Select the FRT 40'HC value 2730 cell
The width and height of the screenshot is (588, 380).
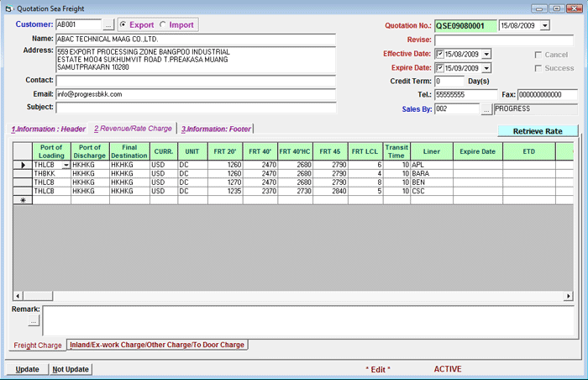pos(295,191)
